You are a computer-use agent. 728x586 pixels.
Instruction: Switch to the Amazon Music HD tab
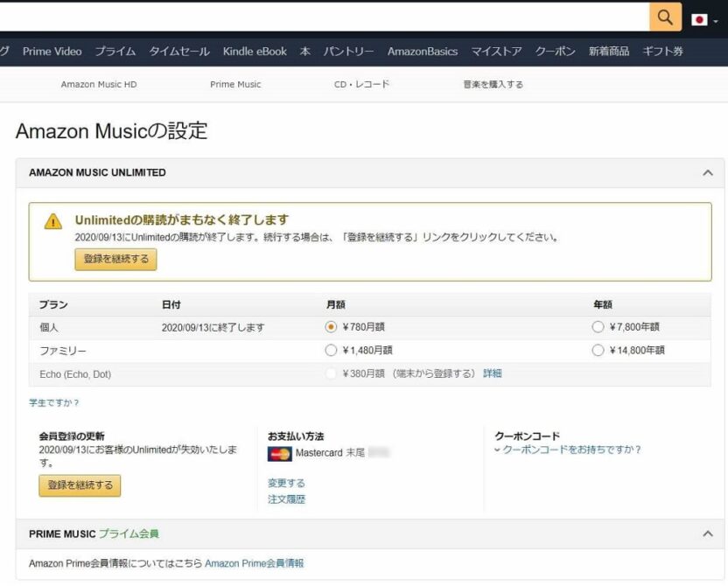[99, 85]
